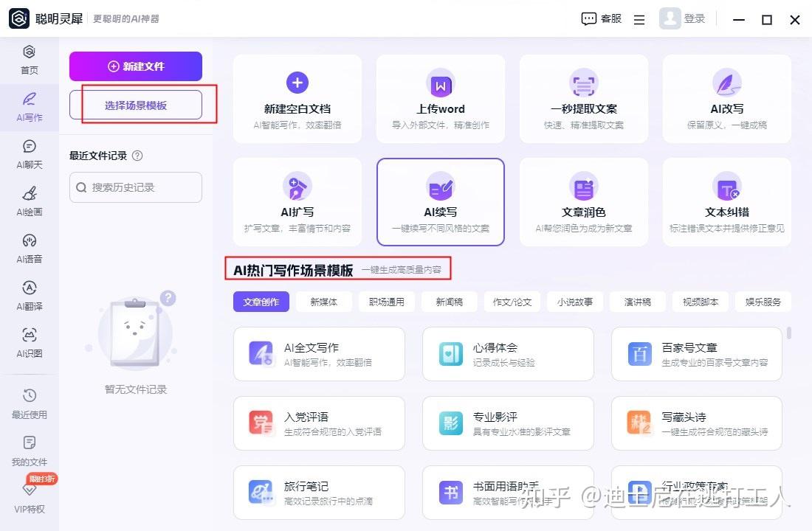Open the 客服 customer service chat
812x531 pixels.
tap(602, 19)
